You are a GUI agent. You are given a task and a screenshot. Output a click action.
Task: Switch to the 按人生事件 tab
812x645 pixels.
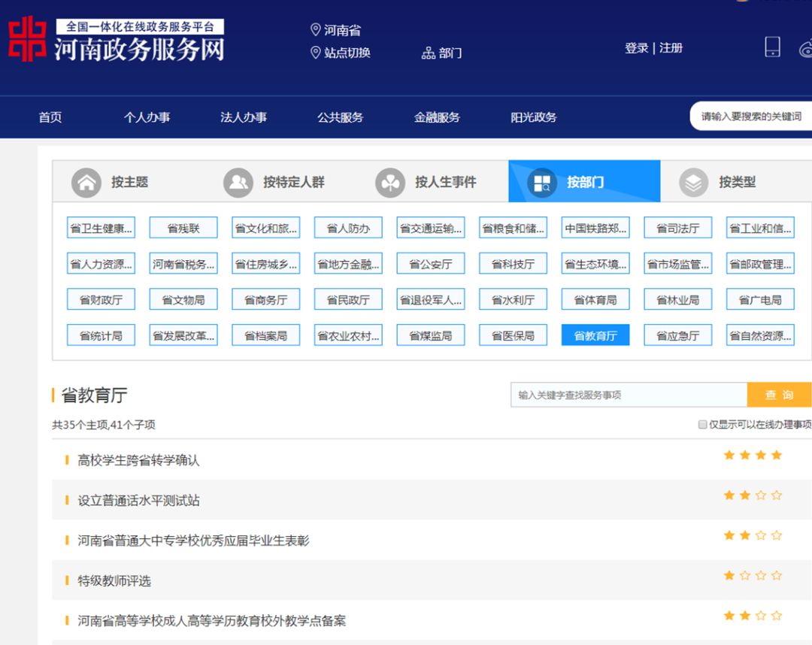[432, 181]
